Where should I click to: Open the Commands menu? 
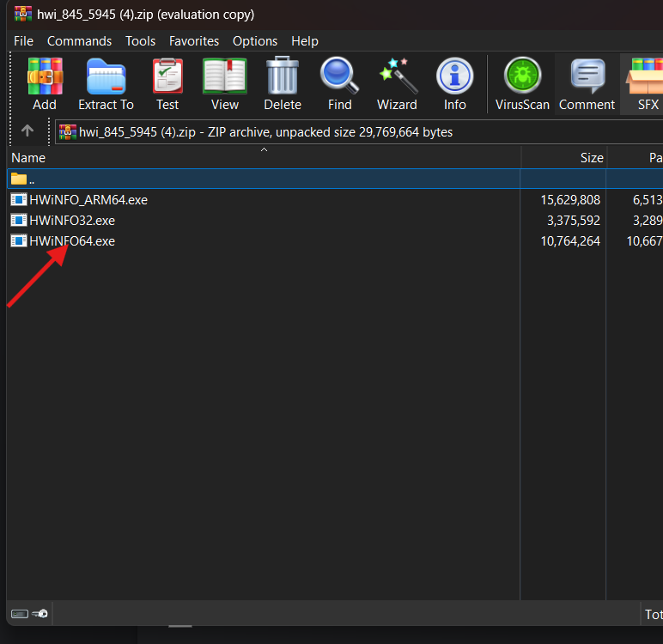click(79, 41)
